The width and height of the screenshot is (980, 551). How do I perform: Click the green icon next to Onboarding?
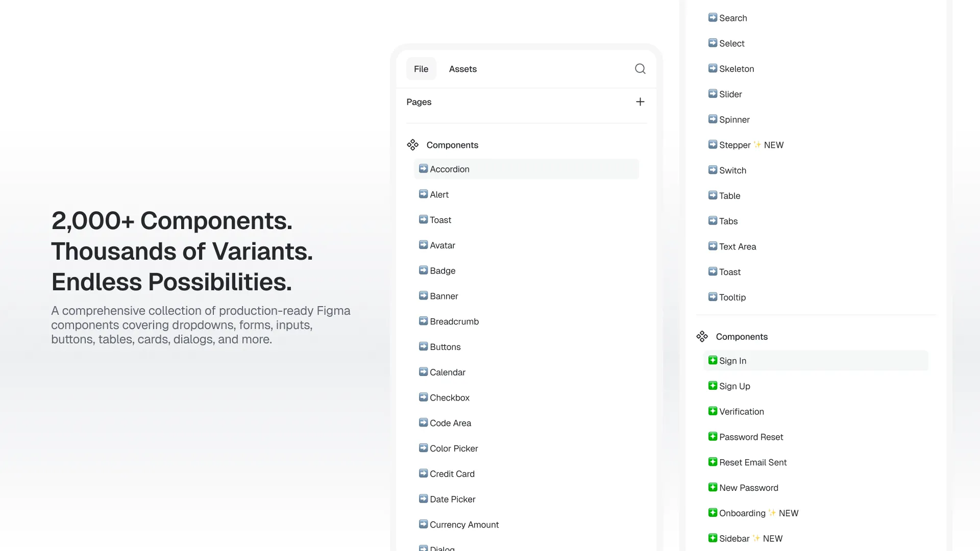coord(713,513)
